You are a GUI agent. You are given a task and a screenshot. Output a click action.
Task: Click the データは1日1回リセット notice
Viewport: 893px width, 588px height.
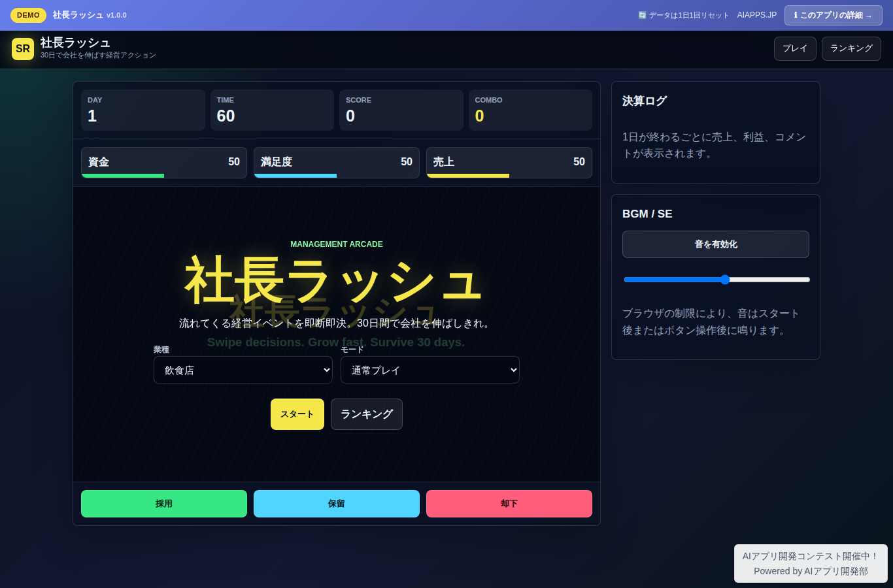click(x=684, y=15)
